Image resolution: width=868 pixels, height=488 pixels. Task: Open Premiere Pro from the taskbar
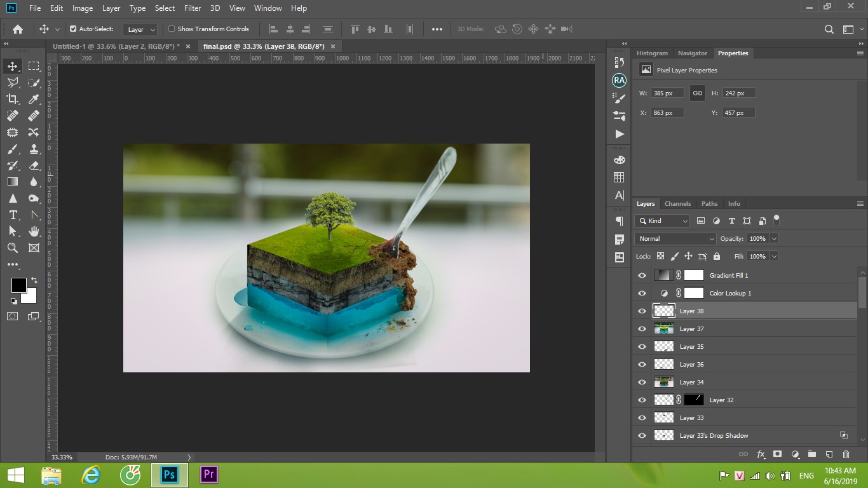click(x=209, y=475)
